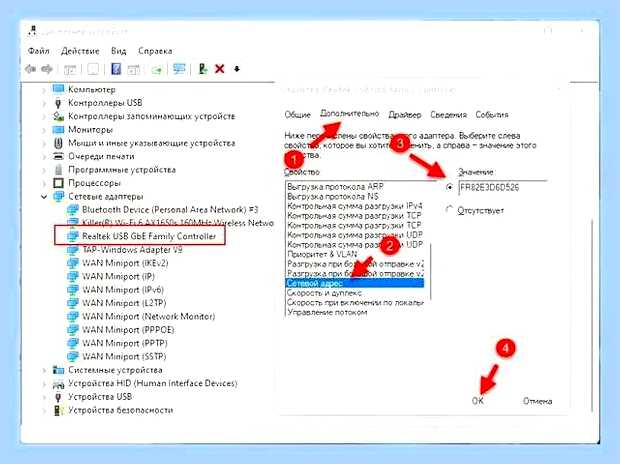Click the Компьютер category icon
This screenshot has width=620, height=464.
(58, 89)
